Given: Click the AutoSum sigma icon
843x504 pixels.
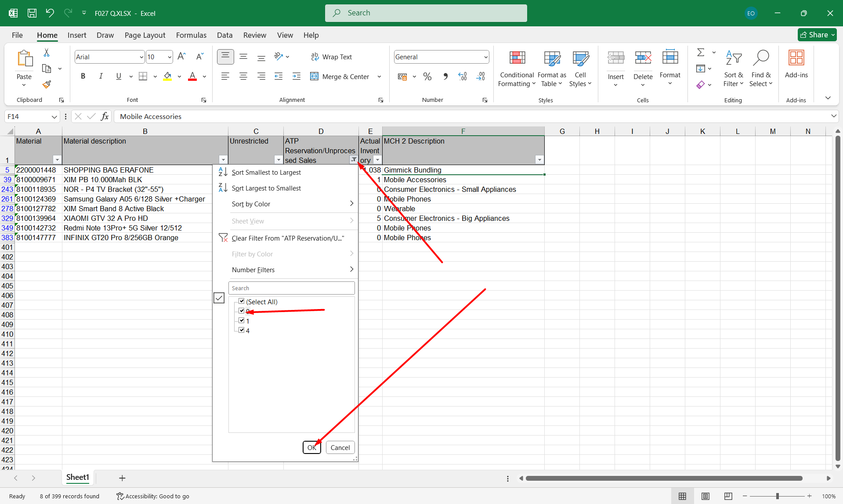Looking at the screenshot, I should [x=701, y=53].
